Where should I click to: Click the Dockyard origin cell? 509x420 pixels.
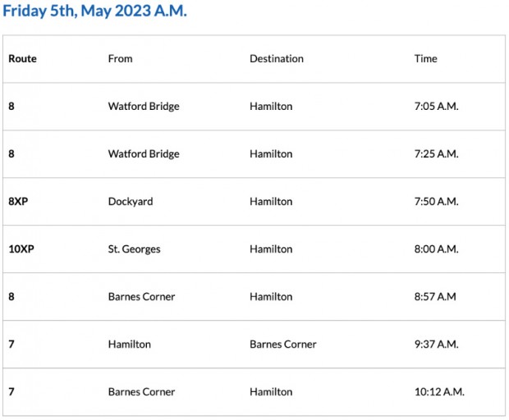(131, 202)
